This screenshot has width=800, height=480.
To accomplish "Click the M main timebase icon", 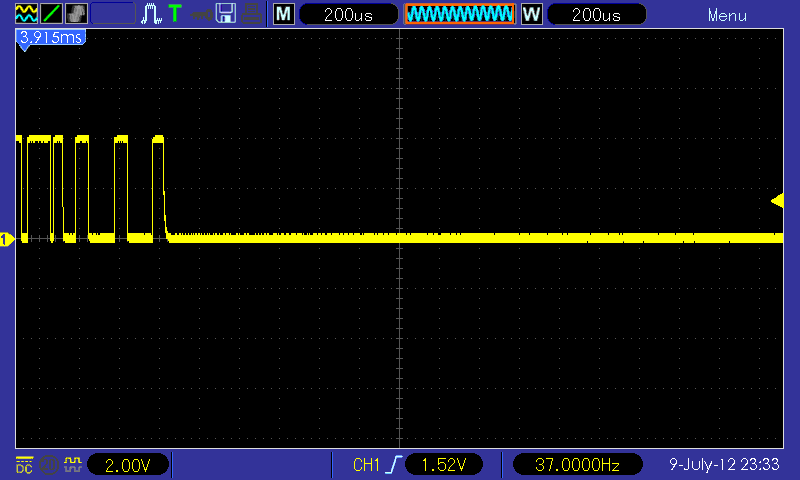I will [x=284, y=14].
